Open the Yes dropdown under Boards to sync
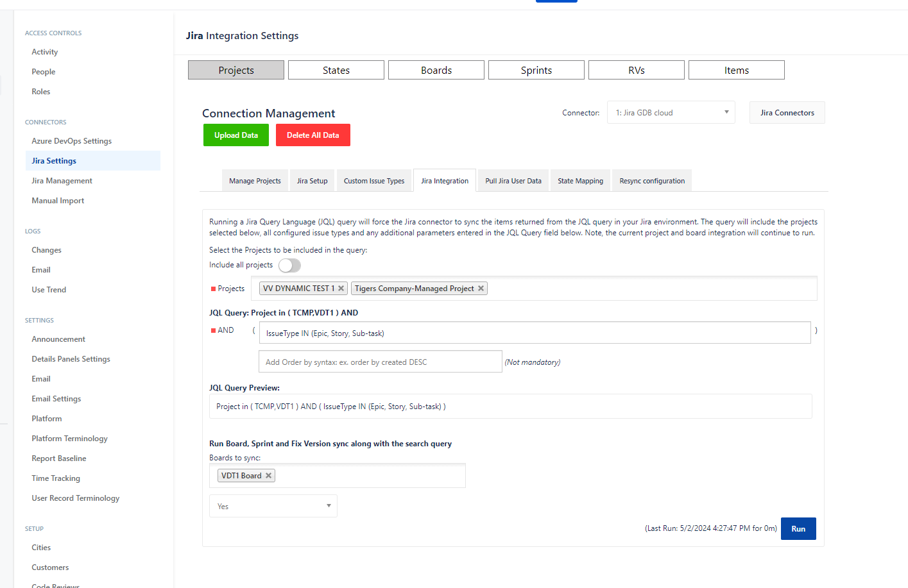908x588 pixels. 273,506
